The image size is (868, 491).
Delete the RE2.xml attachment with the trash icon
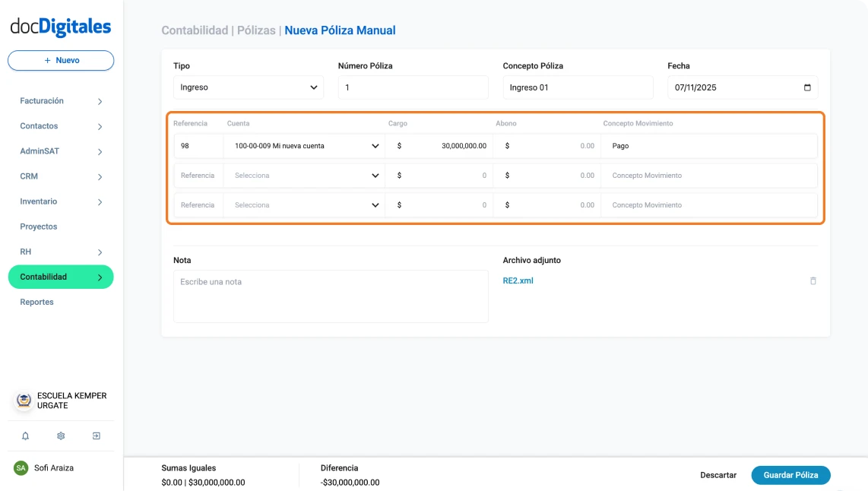[x=813, y=280]
